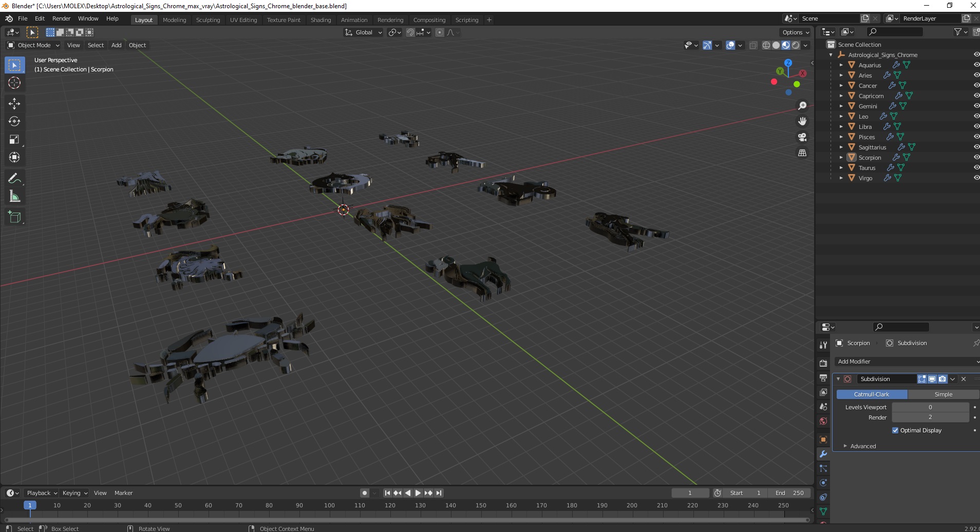Select the Add Cube tool
The image size is (980, 532).
click(x=14, y=217)
